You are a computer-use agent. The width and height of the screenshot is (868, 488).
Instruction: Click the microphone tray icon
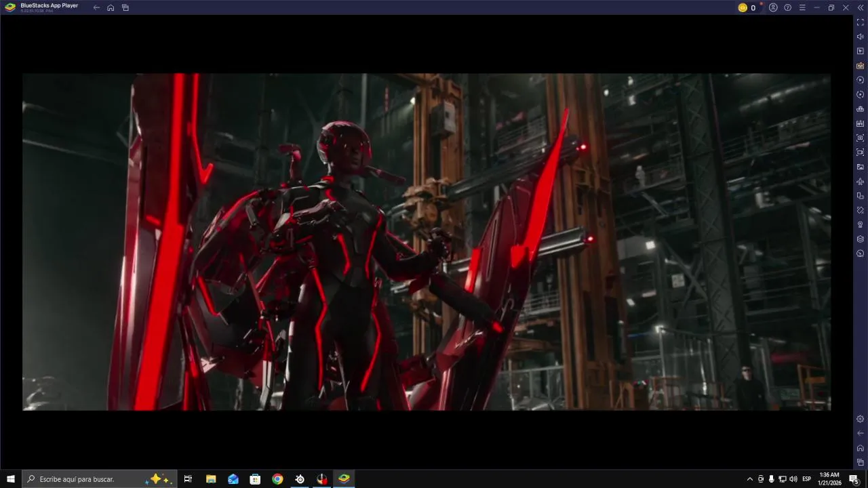tap(771, 479)
